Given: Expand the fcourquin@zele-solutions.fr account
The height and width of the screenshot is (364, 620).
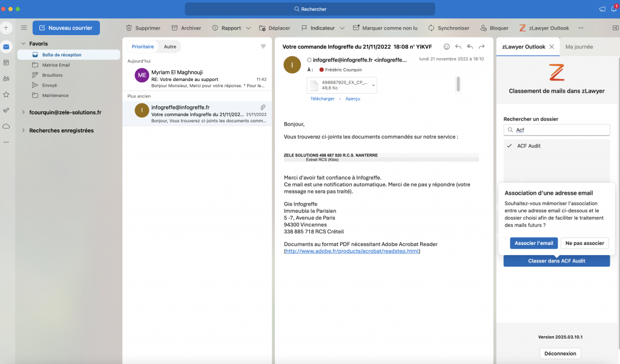Looking at the screenshot, I should click(23, 112).
